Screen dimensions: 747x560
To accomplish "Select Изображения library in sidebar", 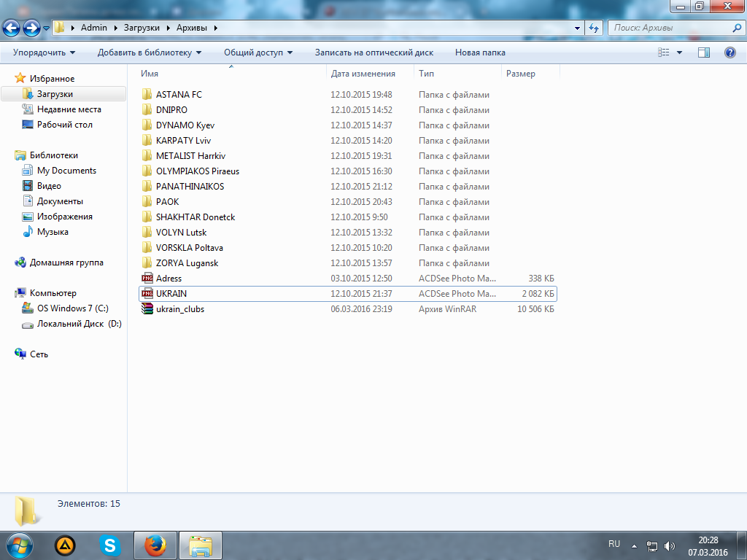I will (65, 216).
